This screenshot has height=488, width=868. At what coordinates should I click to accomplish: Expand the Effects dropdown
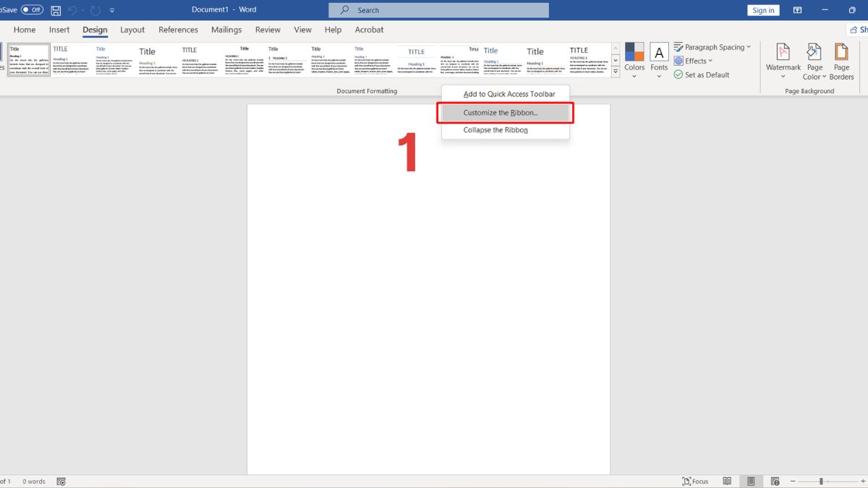point(694,61)
